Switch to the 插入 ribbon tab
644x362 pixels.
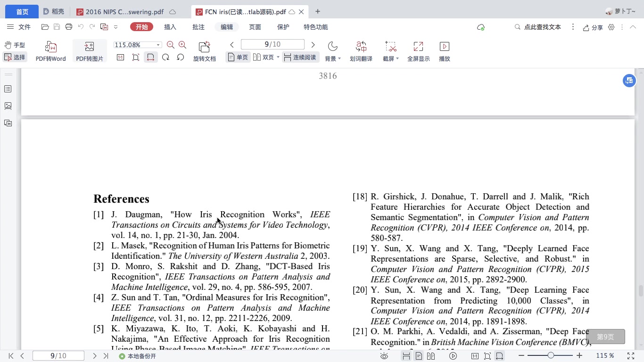(170, 27)
